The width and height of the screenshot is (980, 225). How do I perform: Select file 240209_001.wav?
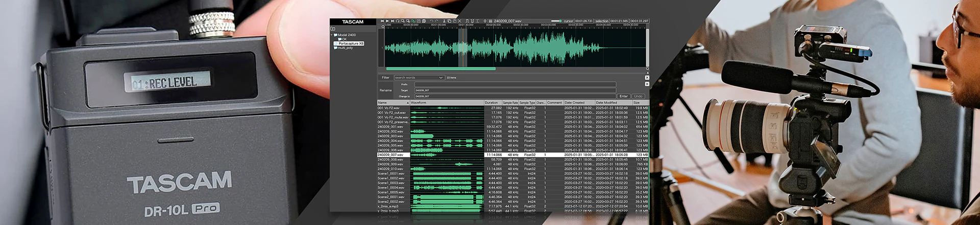[x=390, y=127]
